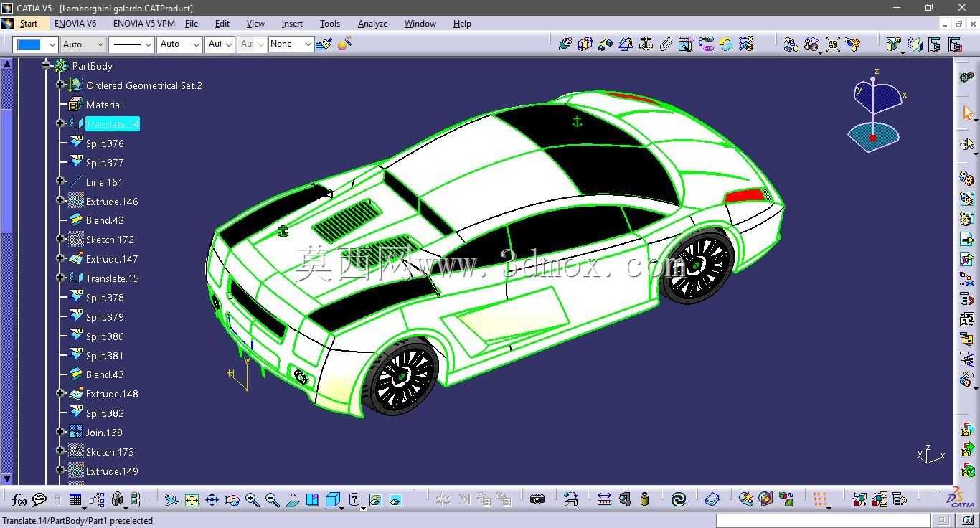Open the Start menu
Screen dimensions: 980x528
coord(29,24)
